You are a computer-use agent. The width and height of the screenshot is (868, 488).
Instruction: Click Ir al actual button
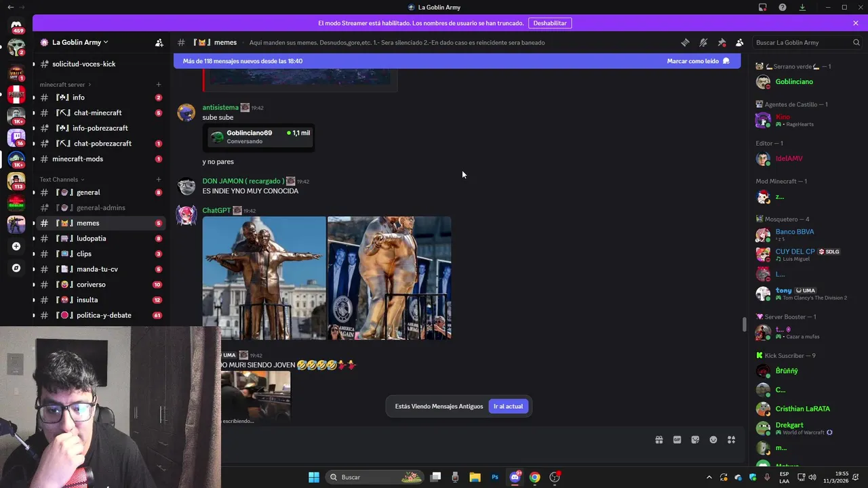pyautogui.click(x=508, y=406)
